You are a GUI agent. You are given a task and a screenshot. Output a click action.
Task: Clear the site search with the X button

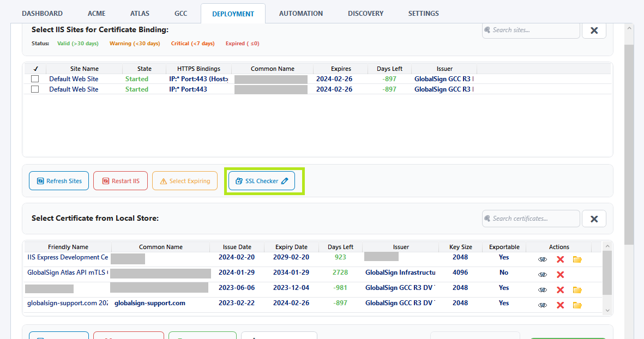click(594, 31)
